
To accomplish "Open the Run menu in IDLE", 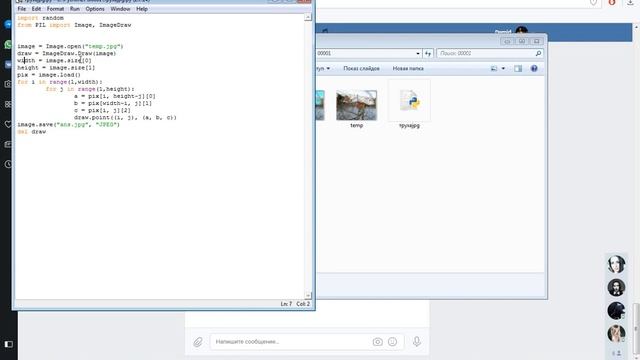I will pyautogui.click(x=75, y=9).
